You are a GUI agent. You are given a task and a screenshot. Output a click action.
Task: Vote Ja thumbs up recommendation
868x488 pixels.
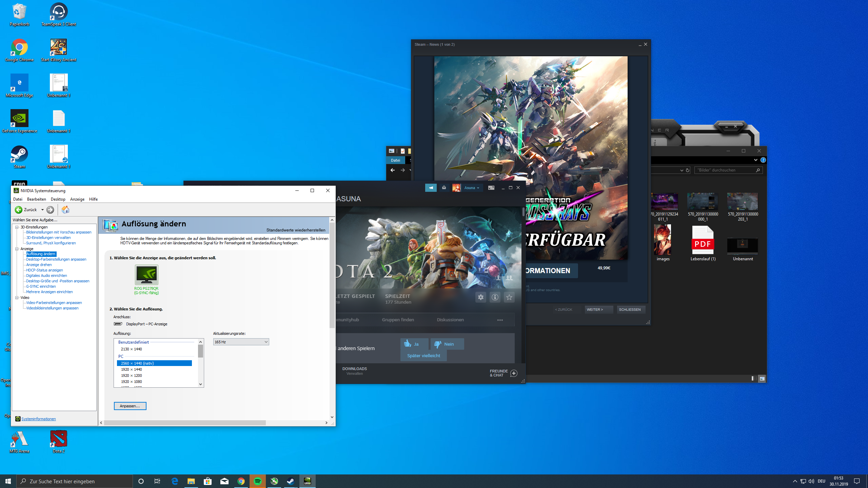pyautogui.click(x=414, y=344)
